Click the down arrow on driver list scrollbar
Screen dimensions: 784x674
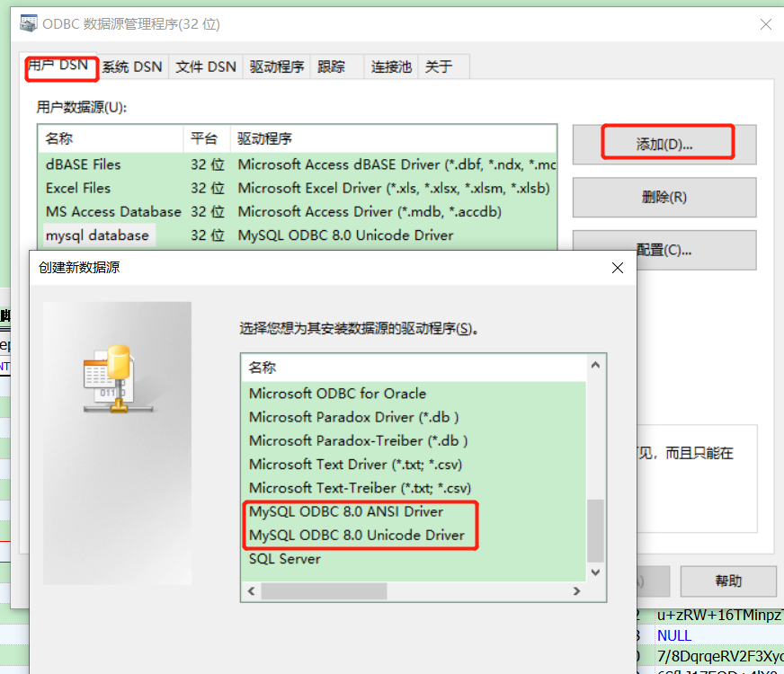[594, 570]
